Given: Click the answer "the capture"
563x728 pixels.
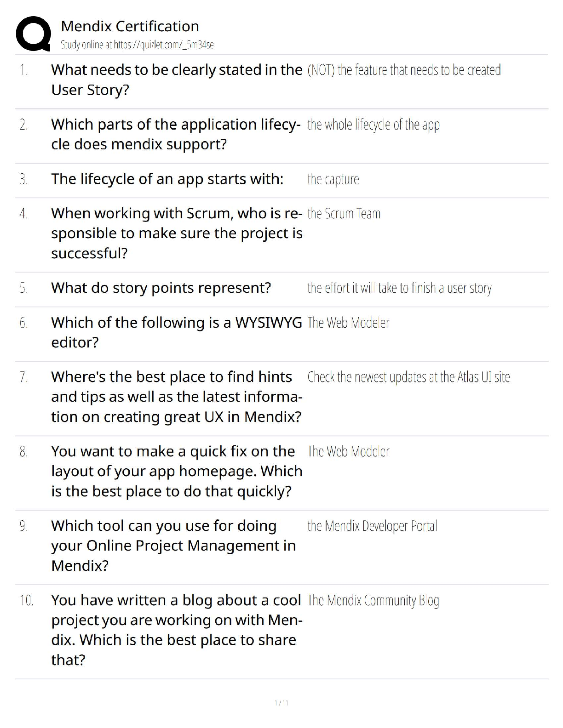Looking at the screenshot, I should pos(333,179).
